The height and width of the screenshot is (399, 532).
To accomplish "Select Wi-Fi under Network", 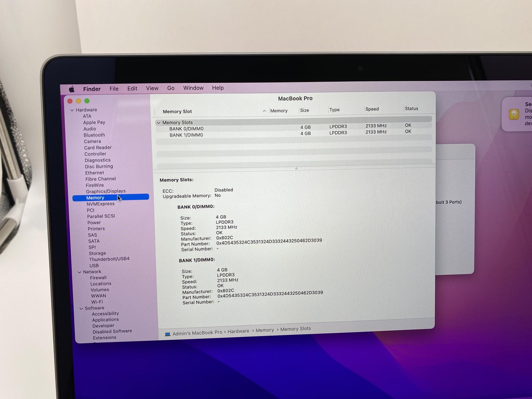I will click(97, 301).
